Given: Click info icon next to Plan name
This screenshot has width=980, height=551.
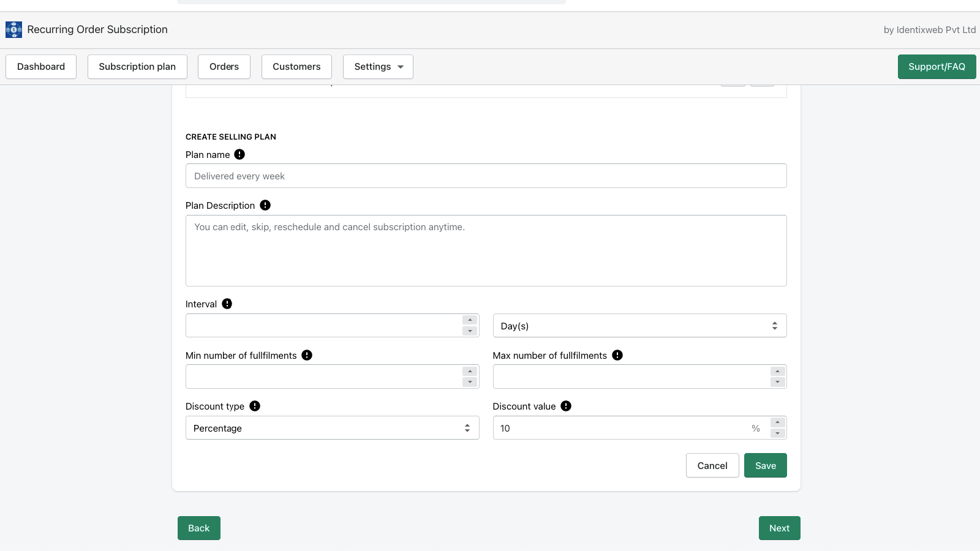Looking at the screenshot, I should [239, 155].
